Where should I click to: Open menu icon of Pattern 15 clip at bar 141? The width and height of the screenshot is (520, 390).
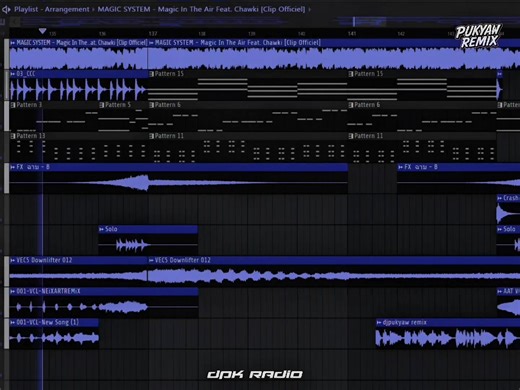351,74
